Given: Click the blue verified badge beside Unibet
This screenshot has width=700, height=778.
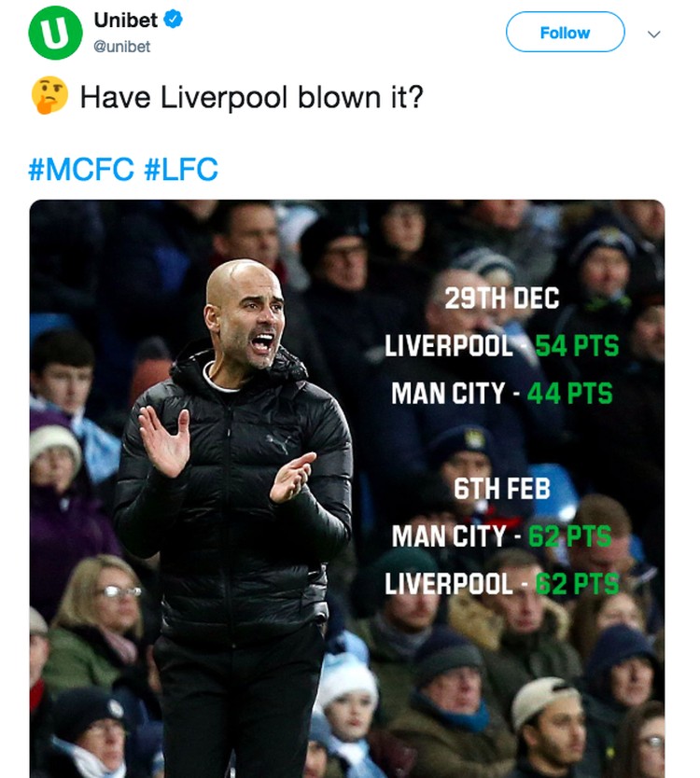Looking at the screenshot, I should point(173,20).
